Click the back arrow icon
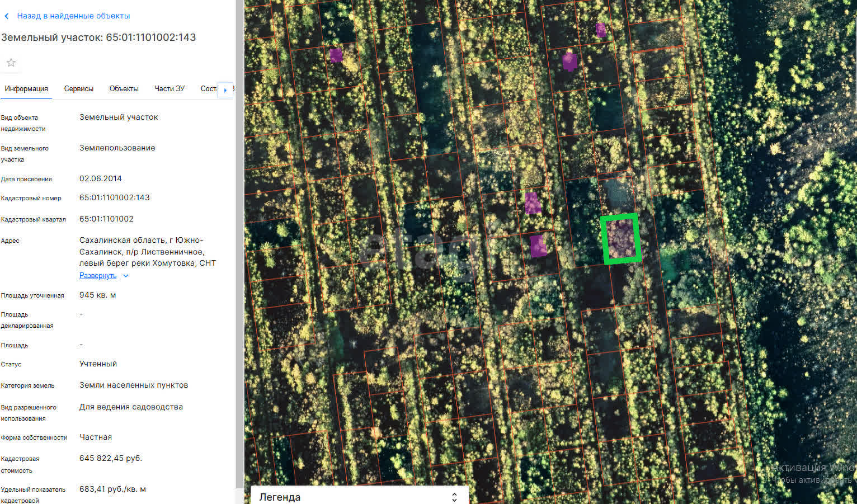 7,16
